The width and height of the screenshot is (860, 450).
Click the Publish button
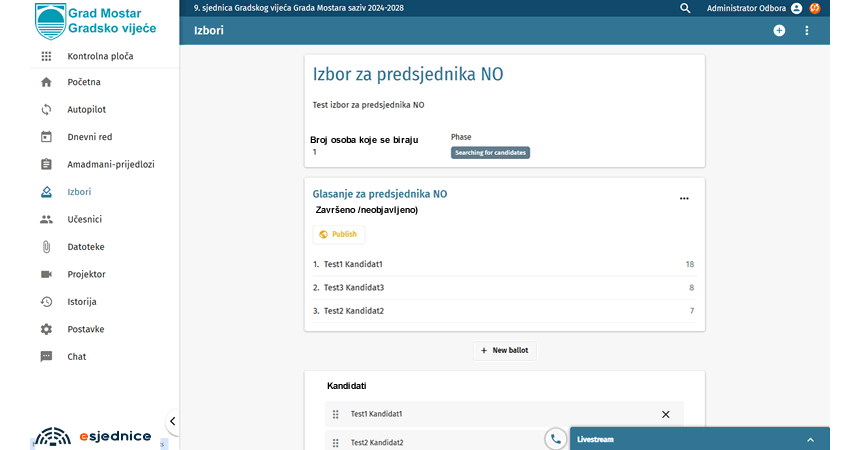[338, 234]
